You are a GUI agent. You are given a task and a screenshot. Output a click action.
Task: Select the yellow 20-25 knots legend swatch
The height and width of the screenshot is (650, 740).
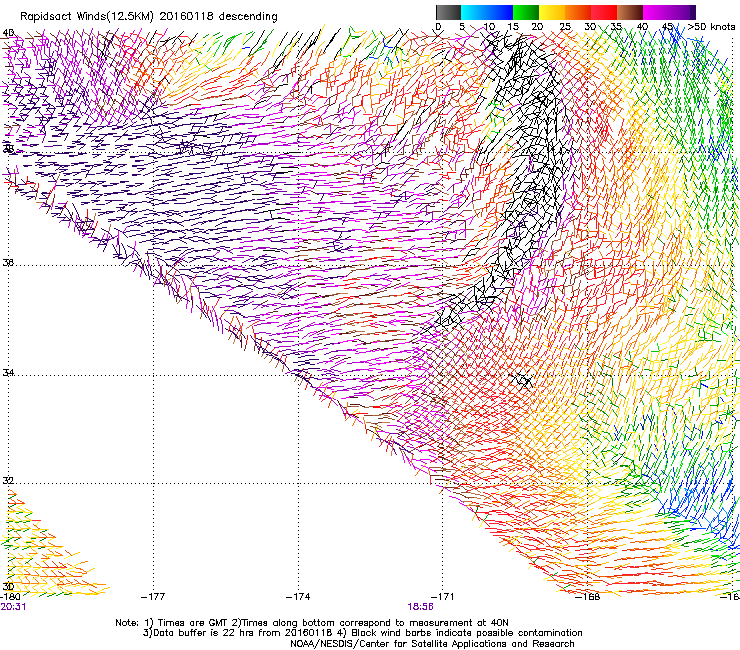coord(552,12)
